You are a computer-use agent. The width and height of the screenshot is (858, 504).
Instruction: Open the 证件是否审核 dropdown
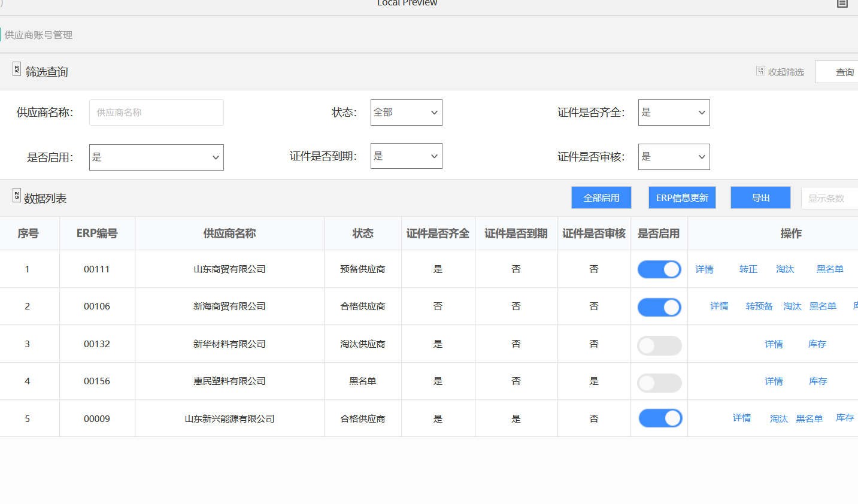tap(674, 157)
